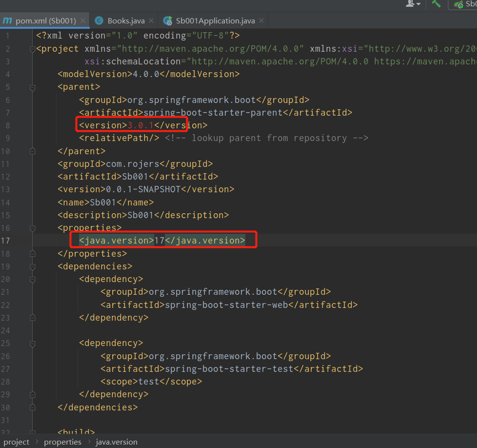Click the groupId org.springframework.boot on line 21
The width and height of the screenshot is (477, 448).
click(213, 292)
